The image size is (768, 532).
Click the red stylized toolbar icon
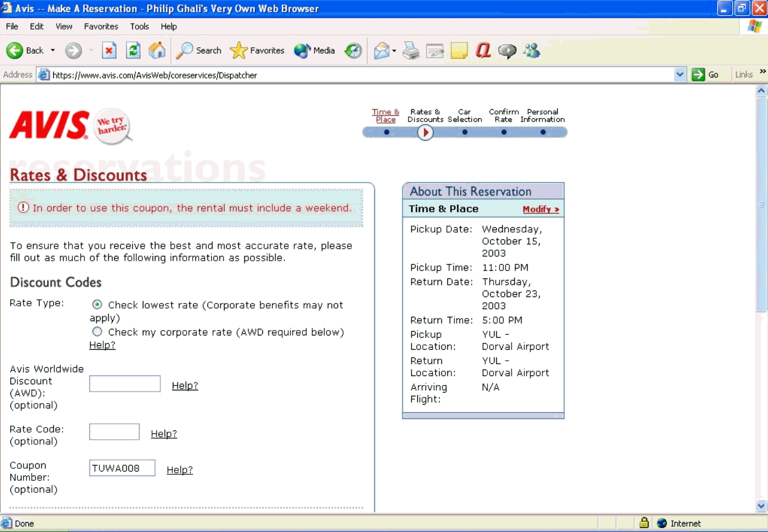coord(483,51)
